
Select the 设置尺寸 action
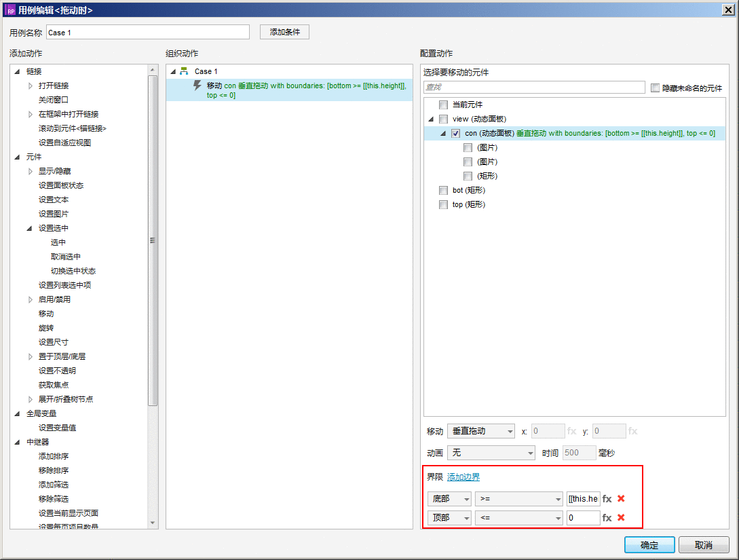point(53,341)
